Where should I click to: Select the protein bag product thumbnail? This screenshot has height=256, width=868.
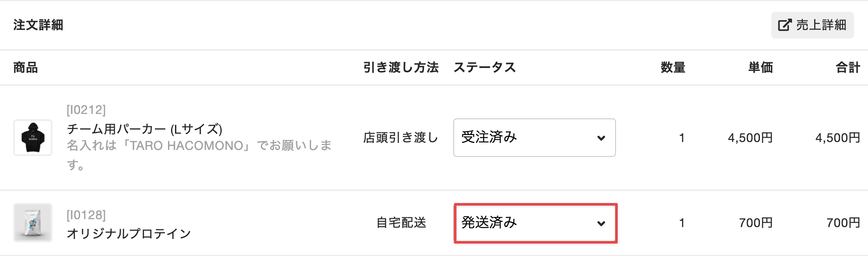pos(33,223)
